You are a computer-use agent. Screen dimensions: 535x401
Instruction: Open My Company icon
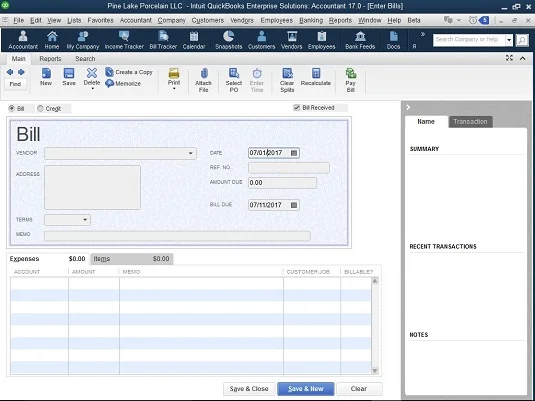[x=83, y=40]
